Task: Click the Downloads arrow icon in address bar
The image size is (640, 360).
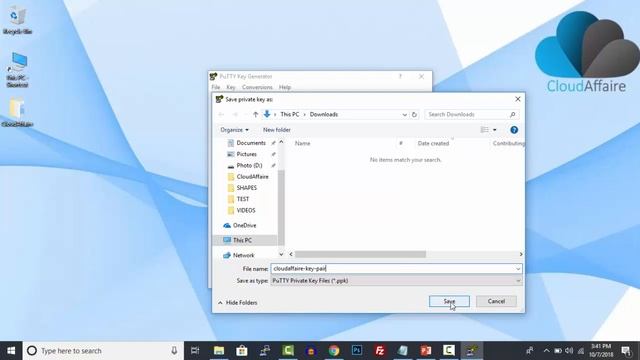Action: pyautogui.click(x=267, y=114)
